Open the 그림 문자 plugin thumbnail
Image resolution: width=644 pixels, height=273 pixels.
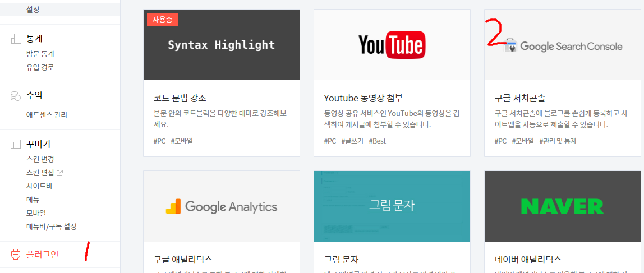[392, 206]
